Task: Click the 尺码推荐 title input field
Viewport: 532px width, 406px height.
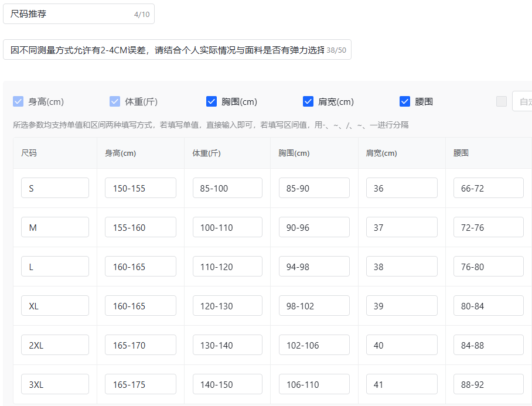Action: tap(70, 14)
